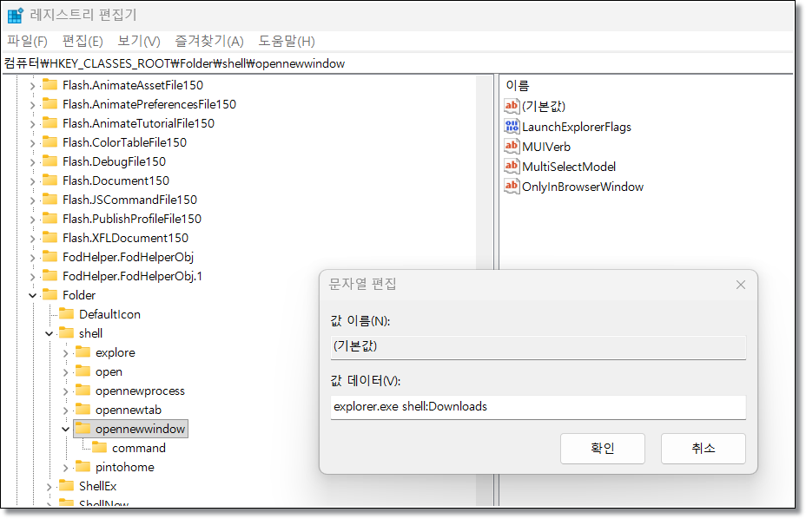This screenshot has height=532, width=806.
Task: Click the OnlyInBrowserWindow string value icon
Action: [512, 187]
